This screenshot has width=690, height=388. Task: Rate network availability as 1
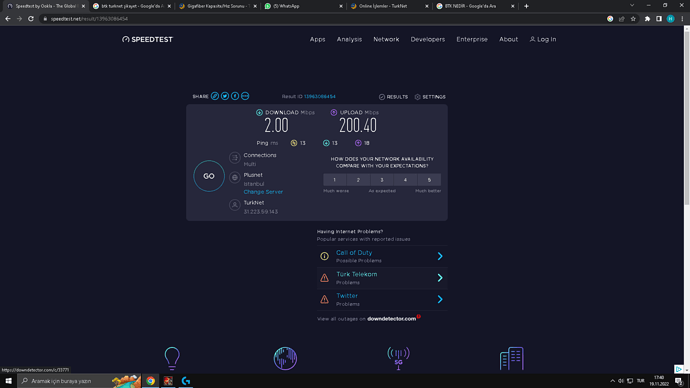(x=334, y=179)
